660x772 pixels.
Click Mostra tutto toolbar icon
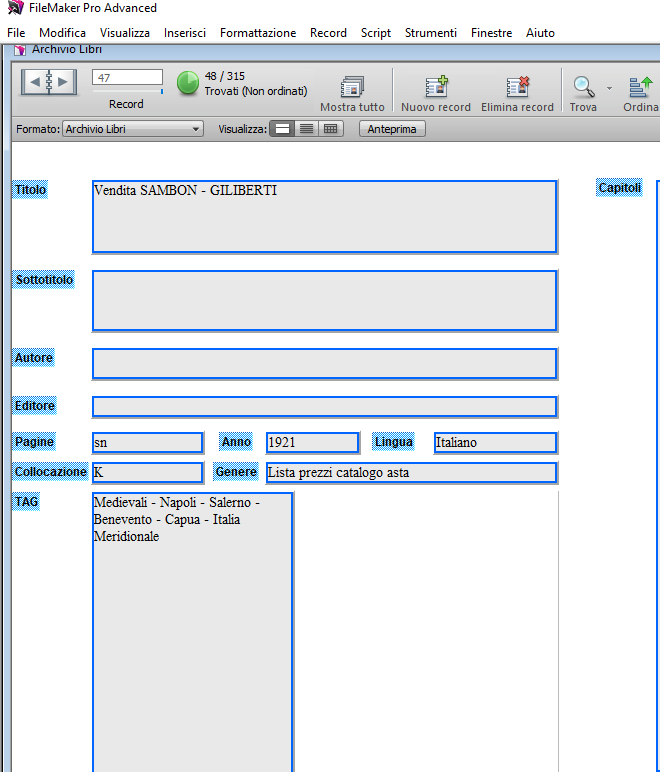[352, 87]
